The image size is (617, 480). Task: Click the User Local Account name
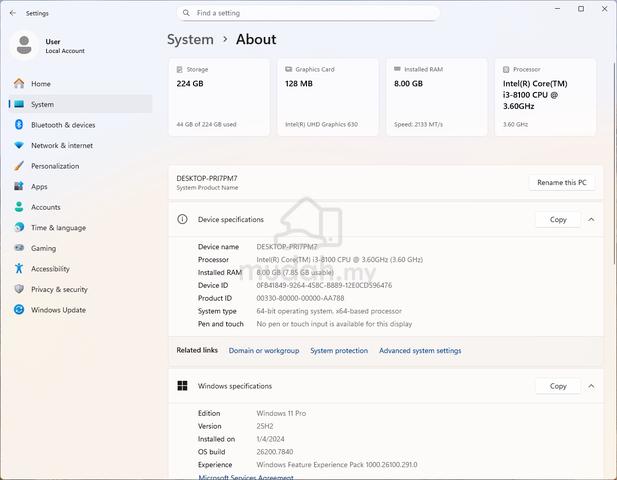coord(65,46)
